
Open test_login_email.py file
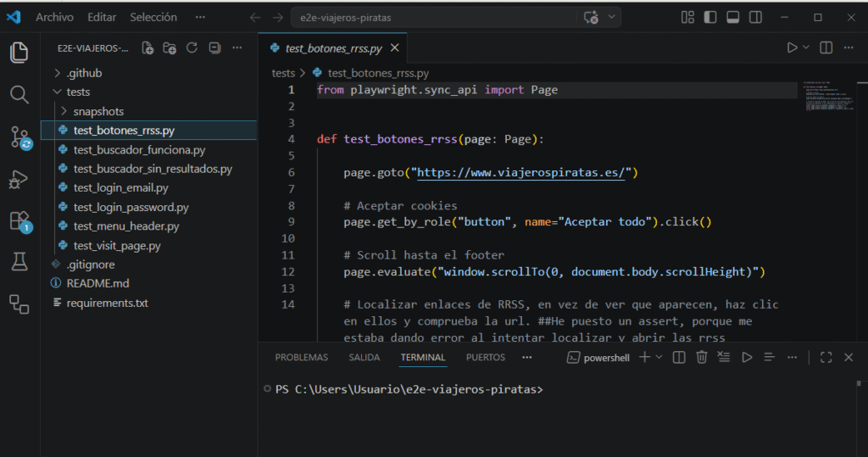tap(148, 187)
